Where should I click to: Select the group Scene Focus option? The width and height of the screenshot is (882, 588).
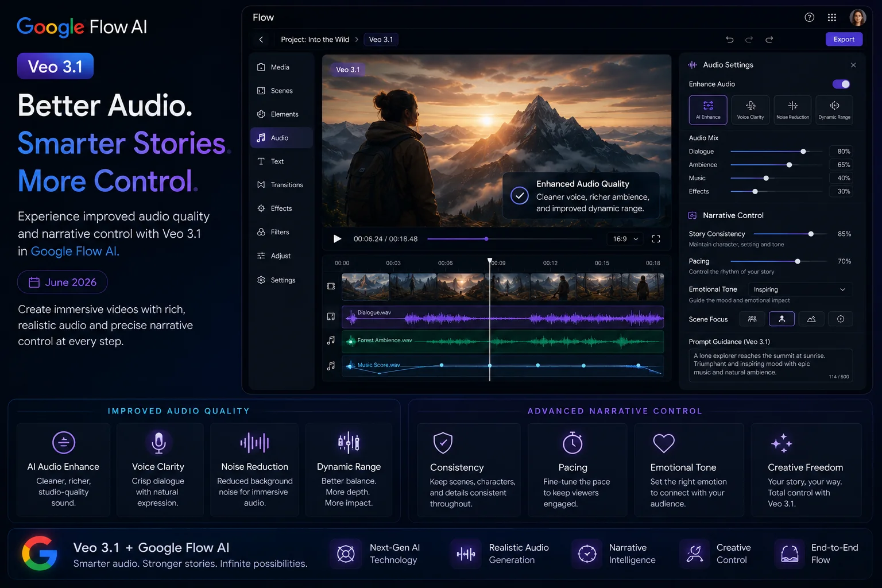[x=752, y=319]
